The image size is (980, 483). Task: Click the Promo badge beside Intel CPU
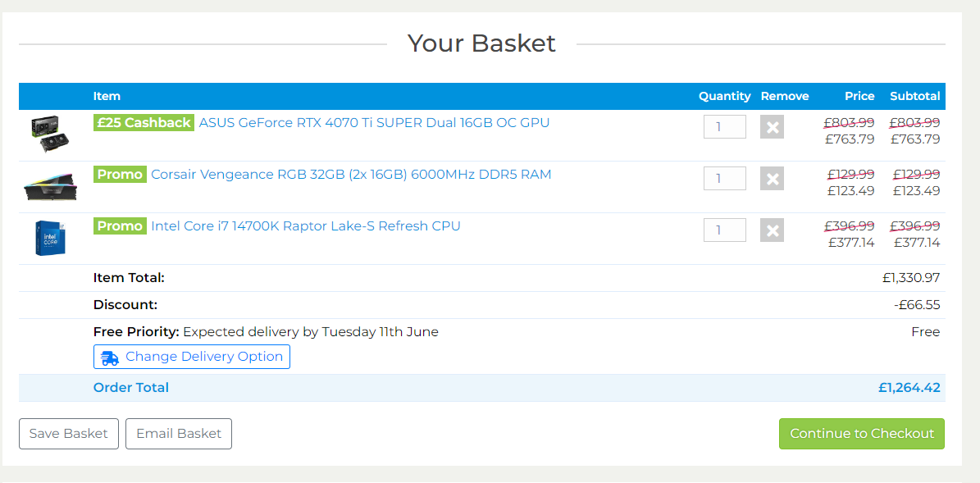coord(120,226)
